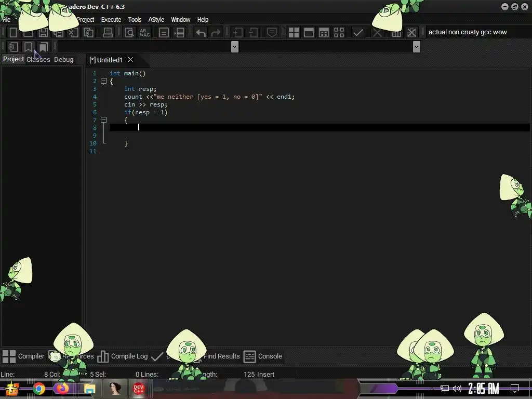Click the Run window icon

309,33
